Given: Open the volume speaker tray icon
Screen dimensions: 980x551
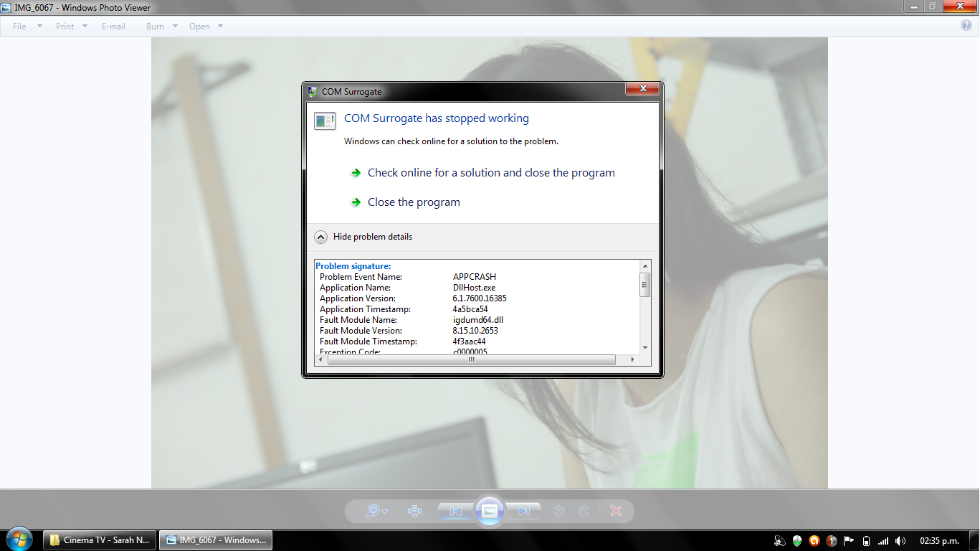Looking at the screenshot, I should [900, 541].
